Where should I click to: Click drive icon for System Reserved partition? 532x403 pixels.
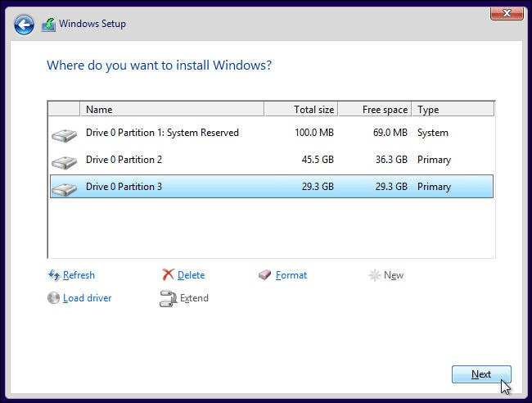(63, 134)
